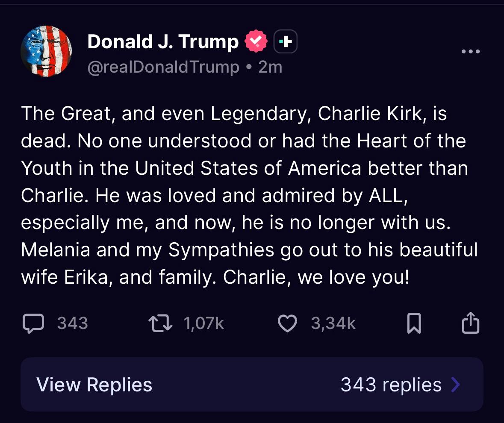This screenshot has width=504, height=423.
Task: Open the more options three-dot menu
Action: pyautogui.click(x=471, y=52)
